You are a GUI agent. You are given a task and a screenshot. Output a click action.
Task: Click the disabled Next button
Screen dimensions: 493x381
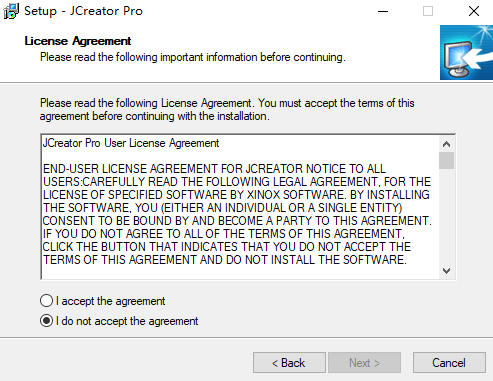(x=364, y=363)
